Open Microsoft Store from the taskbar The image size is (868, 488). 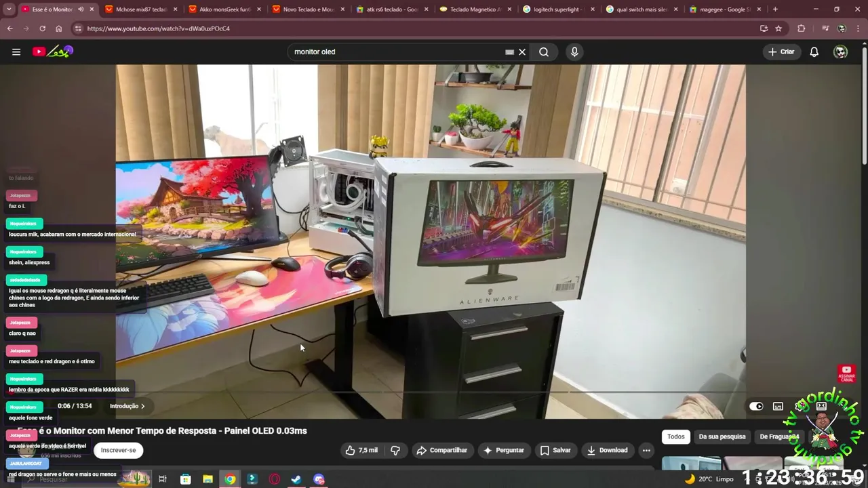point(185,479)
